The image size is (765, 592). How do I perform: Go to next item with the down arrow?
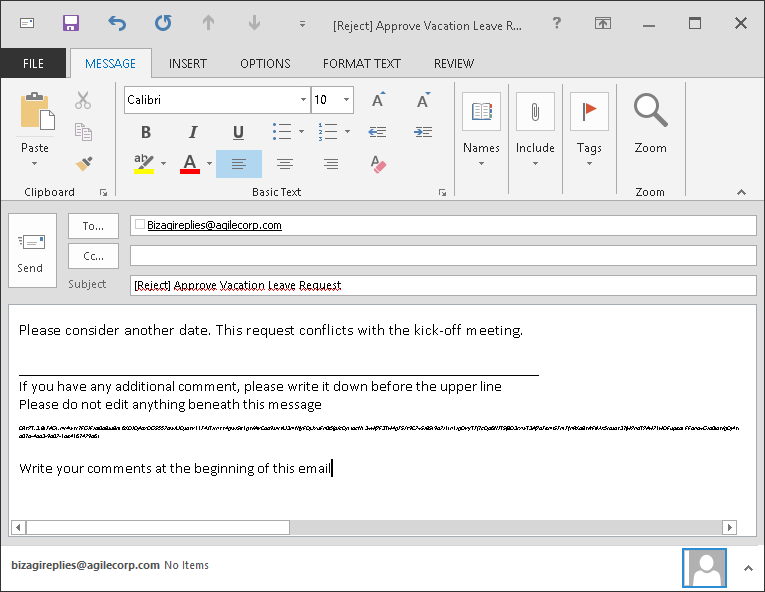point(254,23)
